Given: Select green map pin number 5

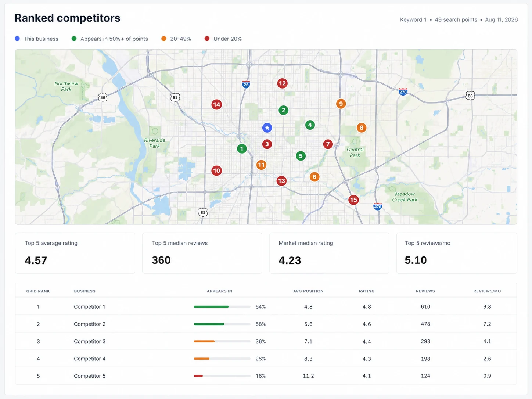Looking at the screenshot, I should click(x=301, y=156).
